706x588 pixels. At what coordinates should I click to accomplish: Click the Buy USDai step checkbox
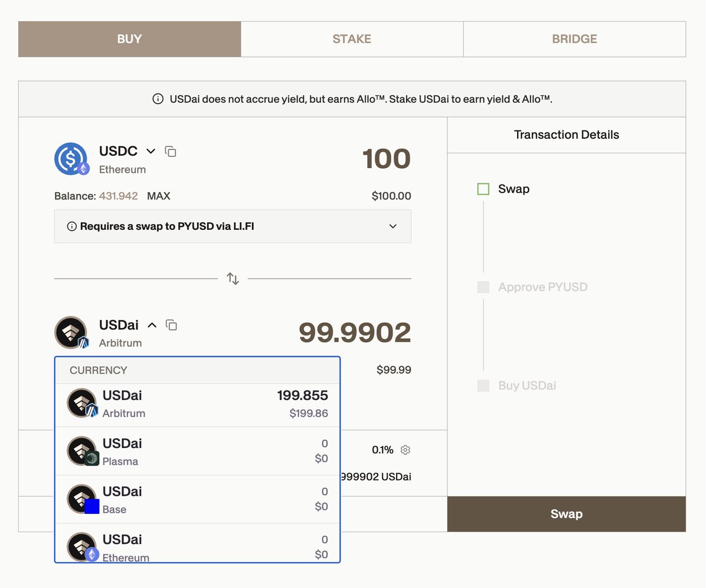point(483,386)
